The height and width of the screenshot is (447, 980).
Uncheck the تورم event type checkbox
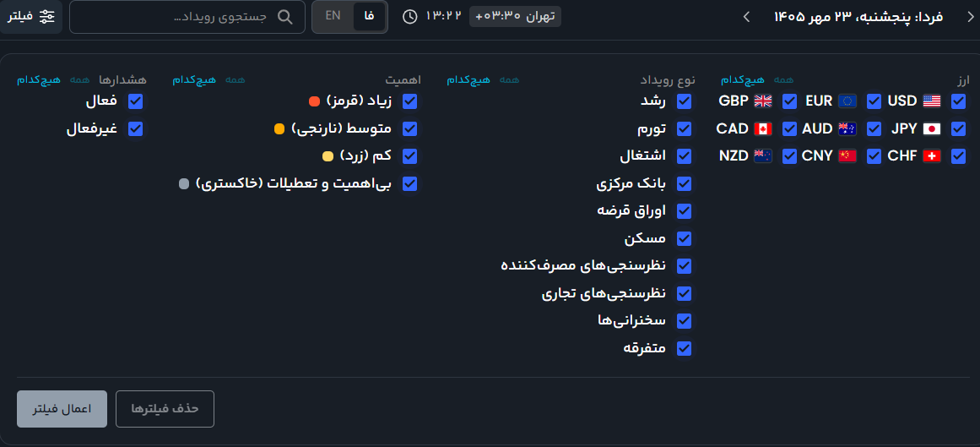685,128
